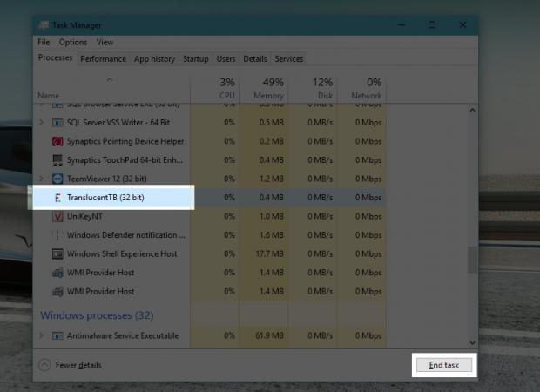This screenshot has width=540, height=392.
Task: Switch to the Performance tab
Action: click(x=103, y=59)
